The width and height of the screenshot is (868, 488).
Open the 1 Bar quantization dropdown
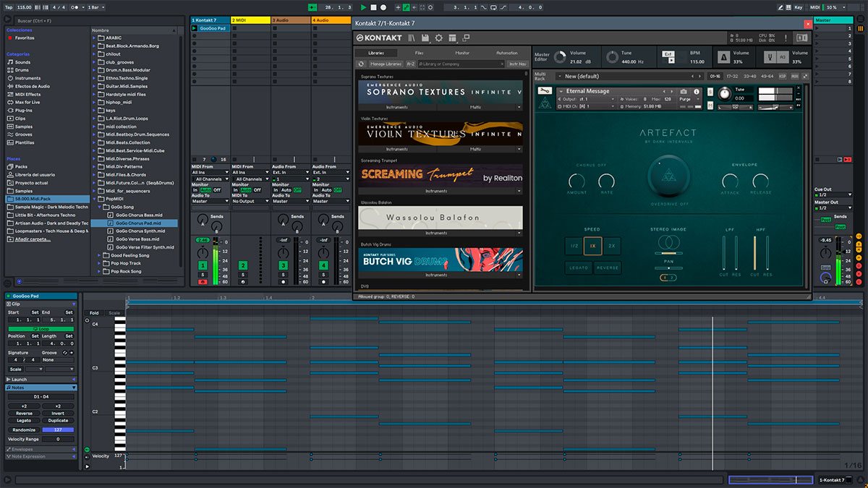(x=95, y=7)
